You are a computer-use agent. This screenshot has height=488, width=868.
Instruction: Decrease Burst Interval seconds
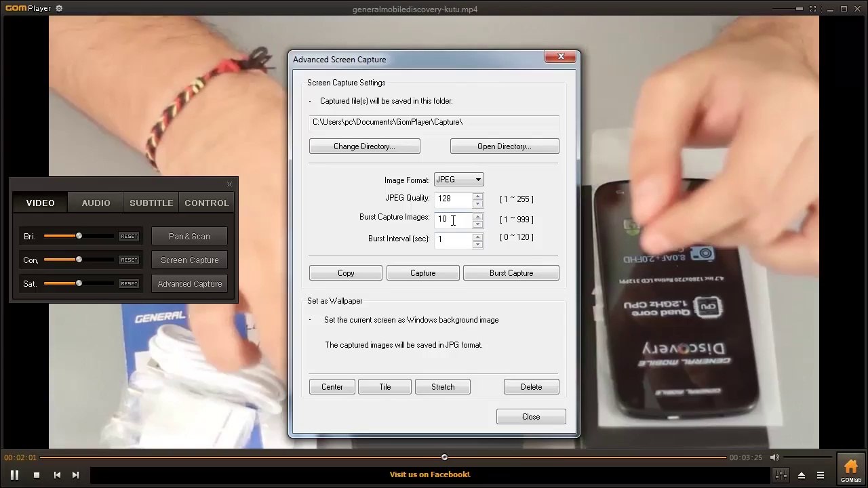(x=478, y=244)
